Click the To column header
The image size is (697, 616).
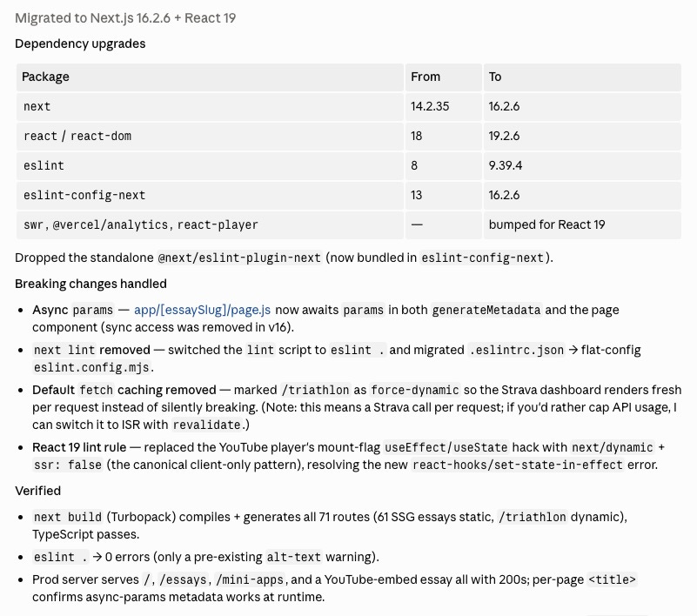582,77
